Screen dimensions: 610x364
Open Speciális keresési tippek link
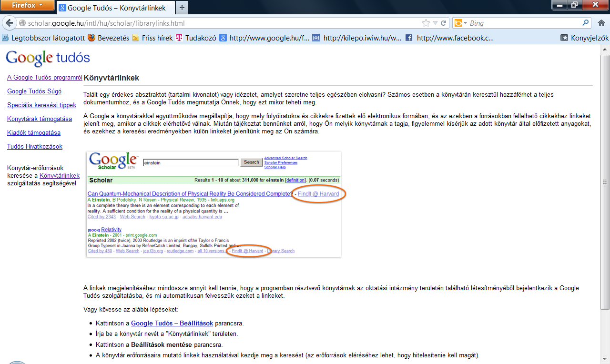pos(41,105)
